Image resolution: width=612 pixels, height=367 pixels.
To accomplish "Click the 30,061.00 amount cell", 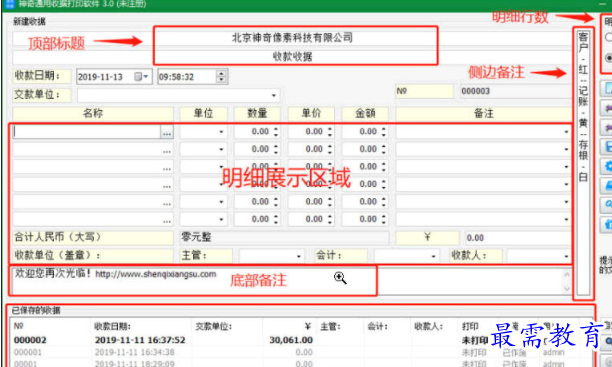I will (291, 340).
